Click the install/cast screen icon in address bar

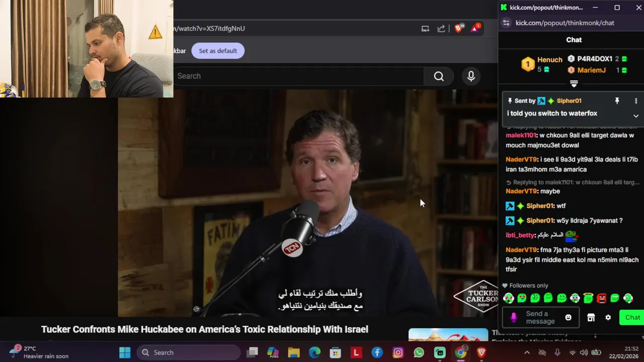(x=425, y=29)
